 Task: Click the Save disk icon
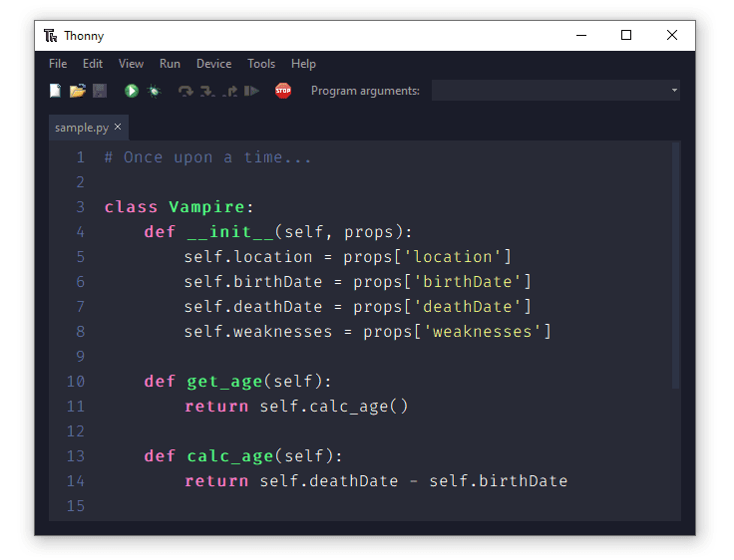point(99,91)
